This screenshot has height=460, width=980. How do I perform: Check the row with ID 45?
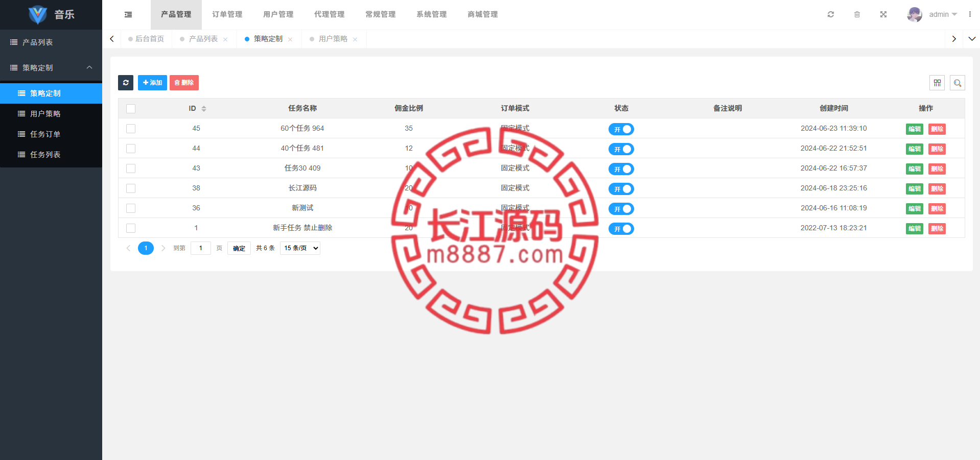(x=131, y=129)
